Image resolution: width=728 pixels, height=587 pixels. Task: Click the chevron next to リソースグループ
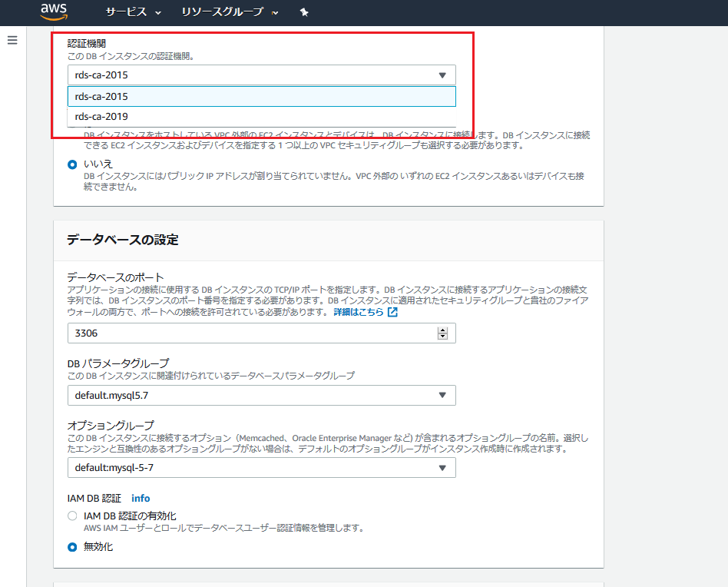(275, 13)
